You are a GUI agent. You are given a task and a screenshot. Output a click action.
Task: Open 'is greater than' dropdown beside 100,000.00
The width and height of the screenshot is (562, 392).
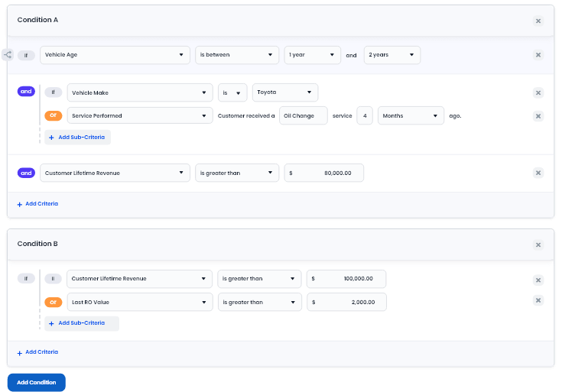pos(259,279)
